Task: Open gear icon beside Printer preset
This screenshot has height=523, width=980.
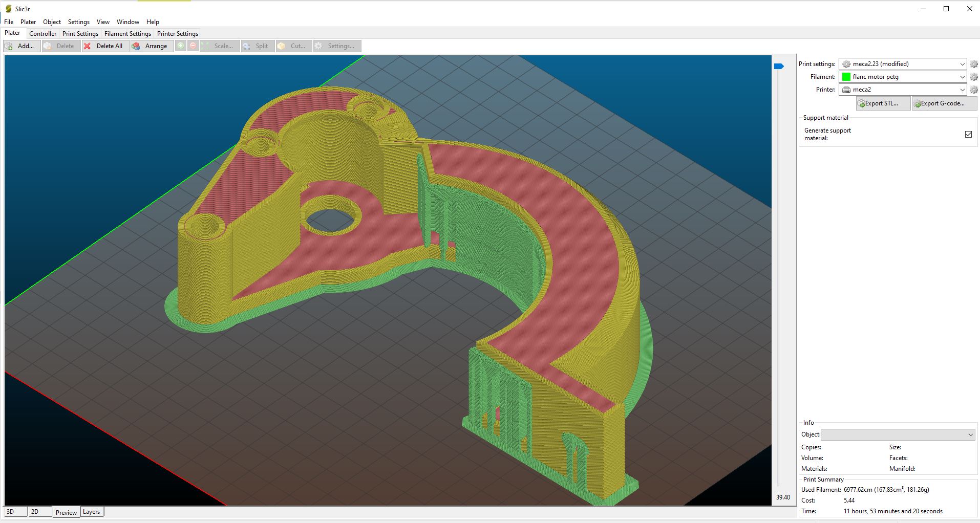Action: pos(973,90)
